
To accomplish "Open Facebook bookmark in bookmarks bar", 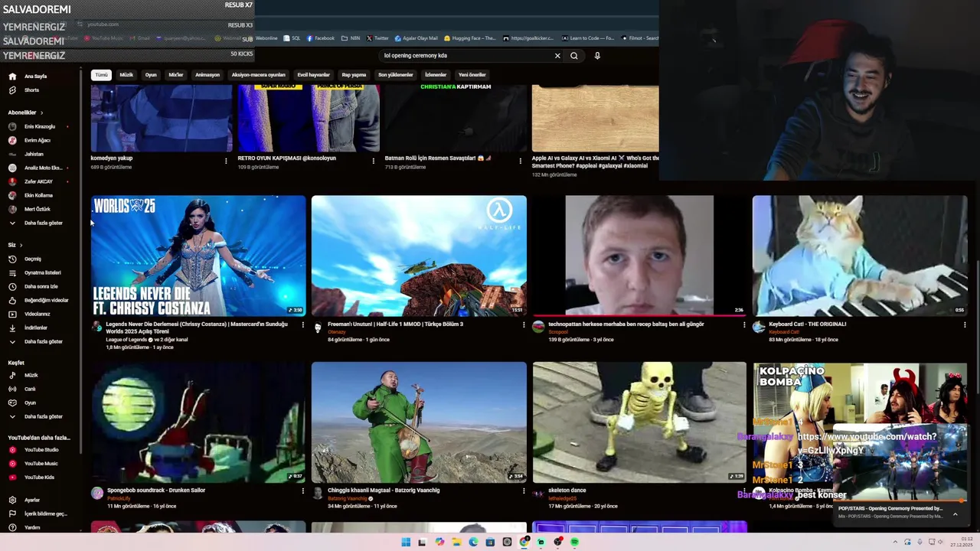I will pos(320,38).
